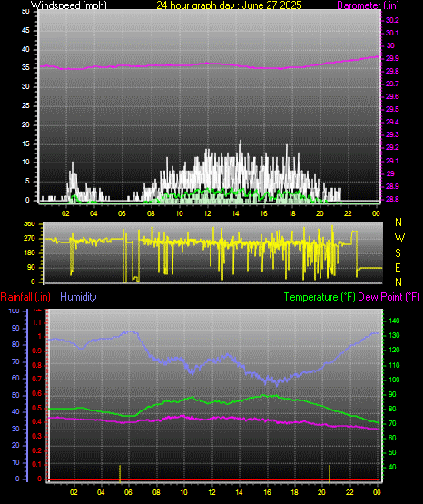The image size is (423, 504).
Task: Click humidity axis value 70
Action: (15, 361)
